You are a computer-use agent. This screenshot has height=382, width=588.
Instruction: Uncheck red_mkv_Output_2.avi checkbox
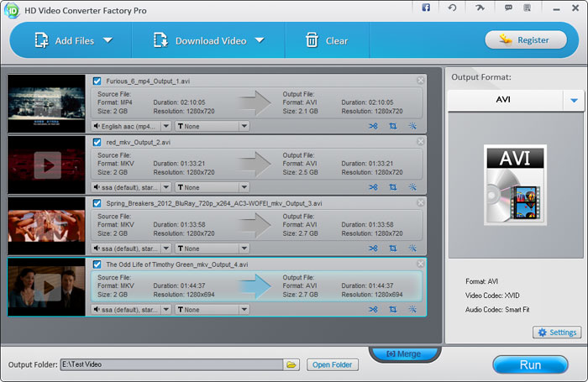tap(97, 142)
